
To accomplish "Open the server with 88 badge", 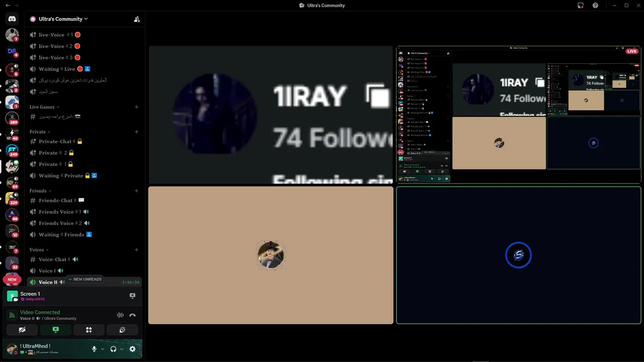I will pos(12,215).
